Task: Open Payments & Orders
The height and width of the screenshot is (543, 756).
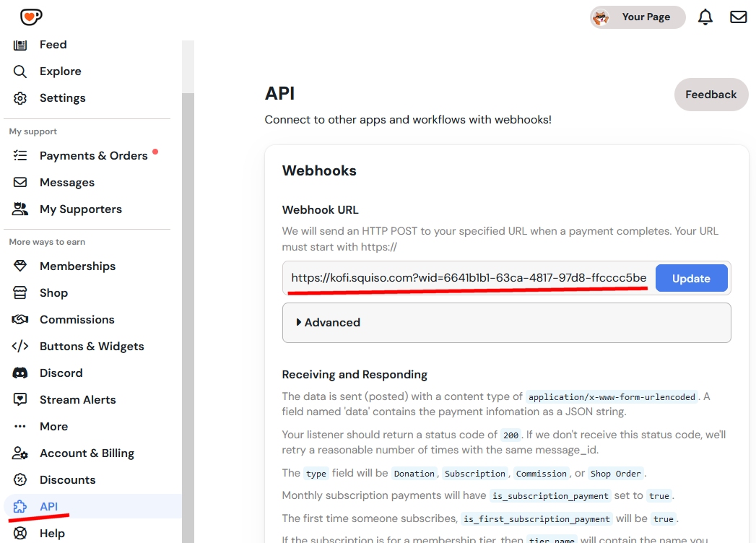Action: 94,156
